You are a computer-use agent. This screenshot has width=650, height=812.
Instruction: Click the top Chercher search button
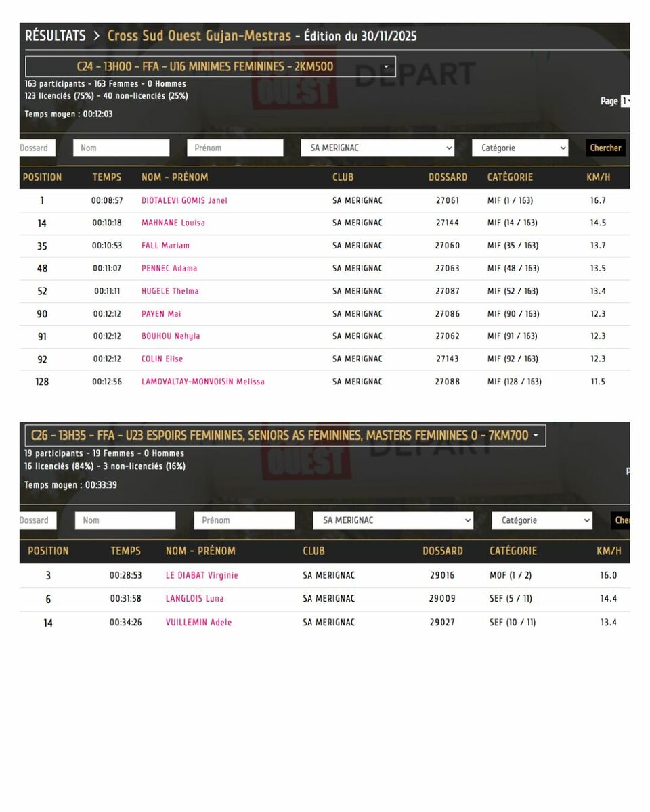pyautogui.click(x=605, y=148)
